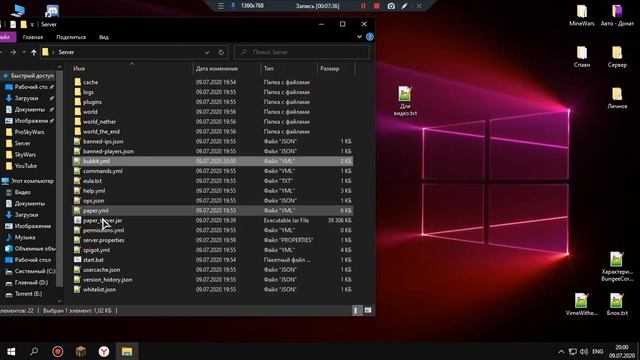The height and width of the screenshot is (360, 640).
Task: Show hidden tray icons chevron
Action: 561,351
